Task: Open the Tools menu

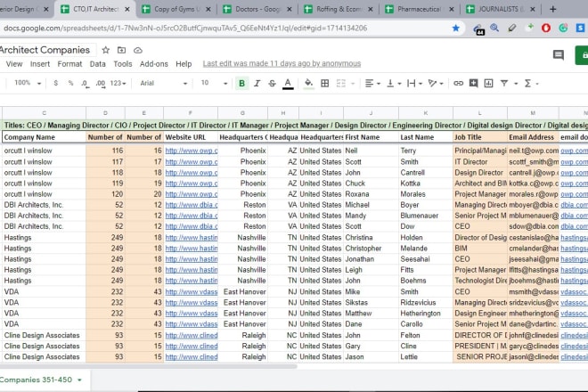Action: tap(123, 64)
